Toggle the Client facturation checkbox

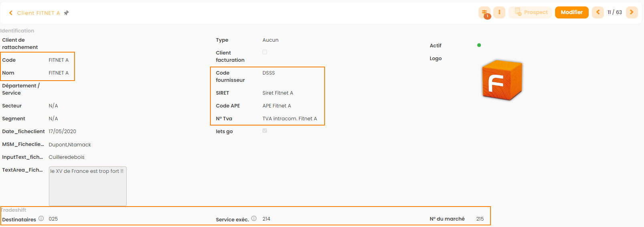pyautogui.click(x=264, y=52)
